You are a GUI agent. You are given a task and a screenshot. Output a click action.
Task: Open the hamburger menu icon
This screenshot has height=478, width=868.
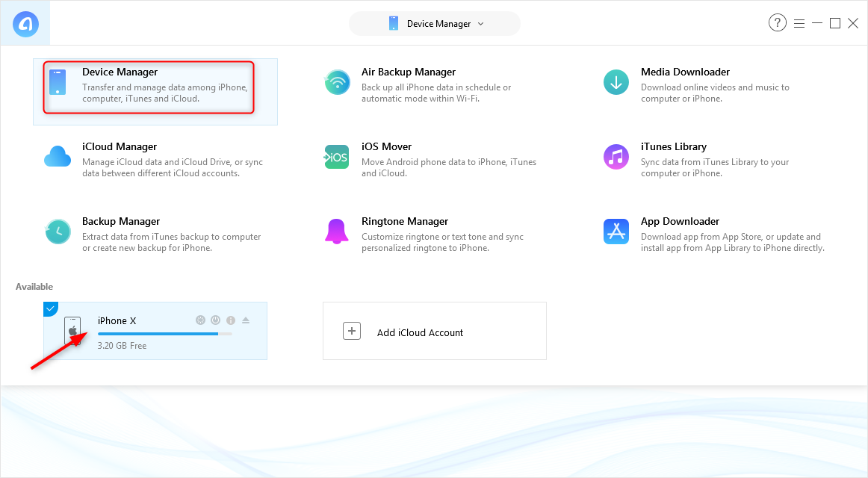pyautogui.click(x=799, y=23)
